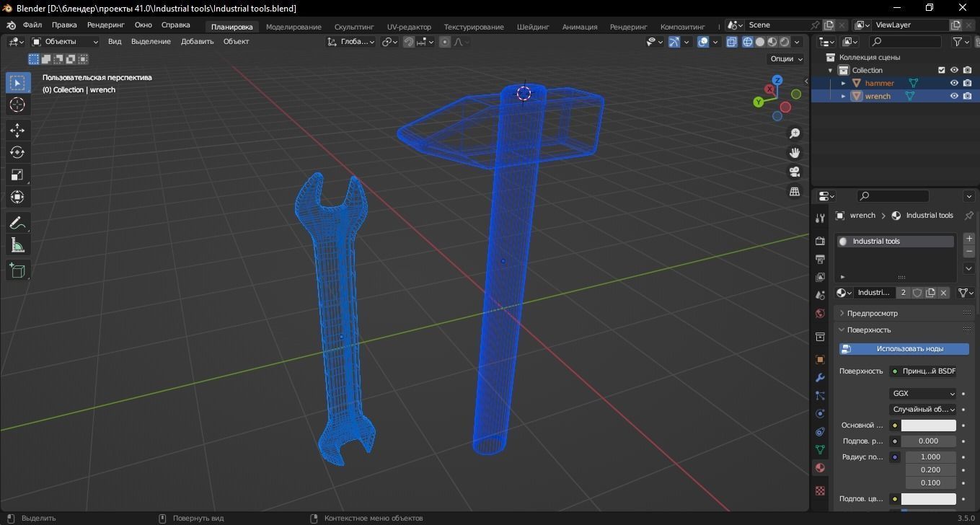Select the Measure tool
The image size is (980, 525).
point(17,246)
